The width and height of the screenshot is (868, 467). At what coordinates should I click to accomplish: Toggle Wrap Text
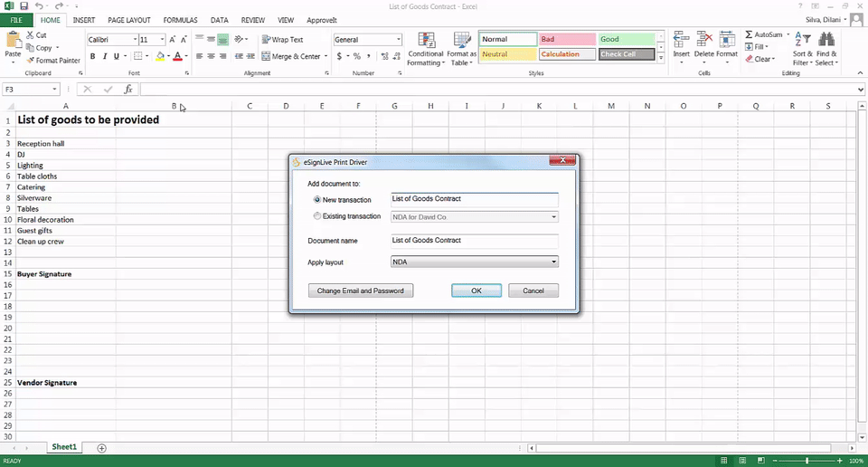pyautogui.click(x=282, y=39)
